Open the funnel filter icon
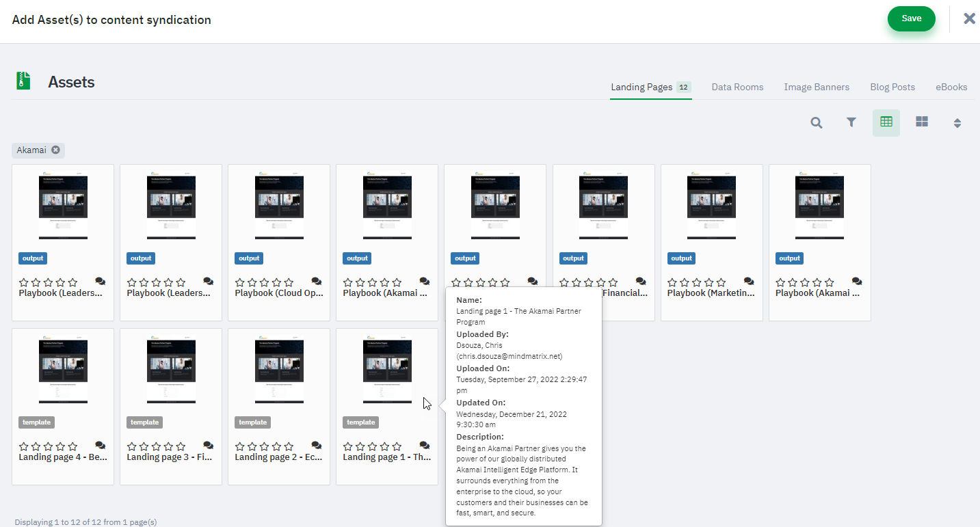Viewport: 980px width, 527px height. (x=851, y=123)
